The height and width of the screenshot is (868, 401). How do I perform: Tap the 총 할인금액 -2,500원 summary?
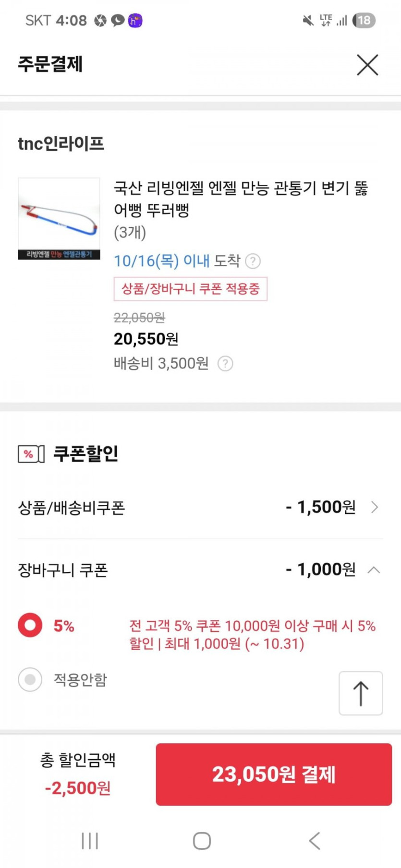[78, 774]
